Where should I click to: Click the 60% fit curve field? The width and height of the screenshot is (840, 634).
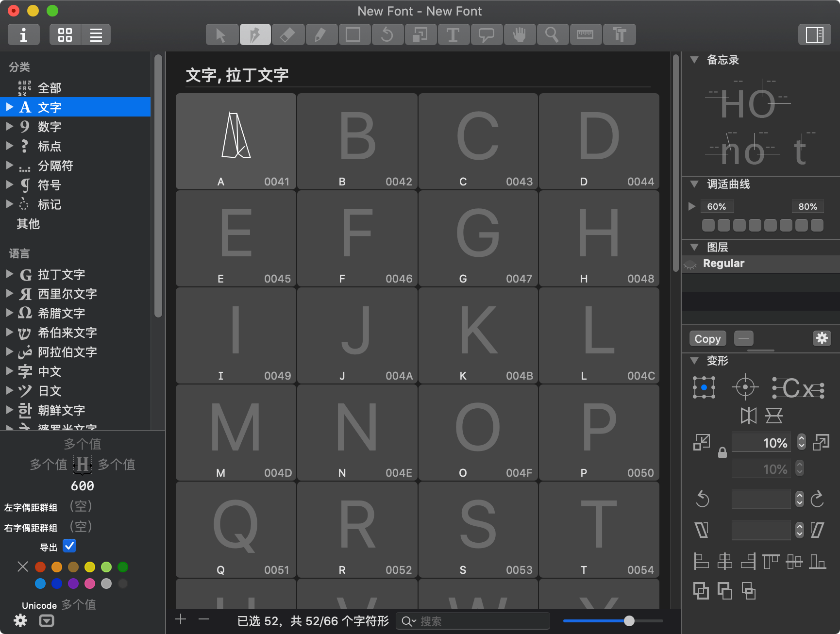coord(717,206)
